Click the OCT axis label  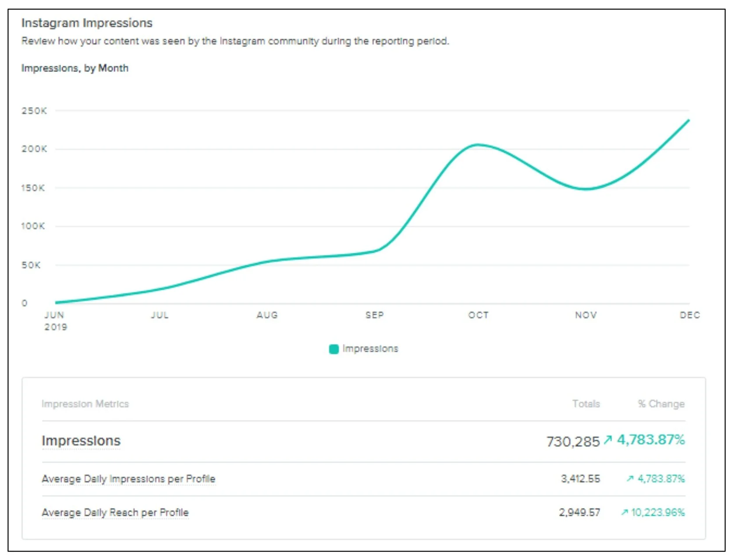click(478, 315)
